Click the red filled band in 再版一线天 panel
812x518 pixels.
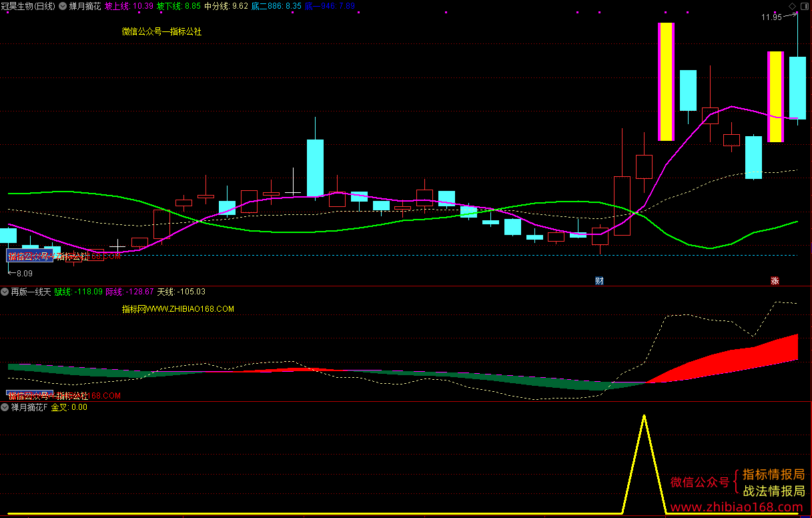(x=747, y=359)
